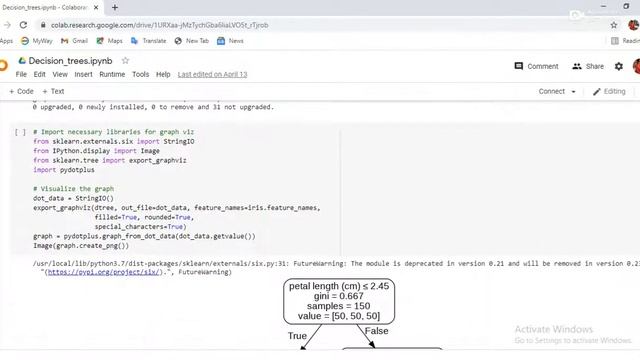Add a new Text cell
The image size is (640, 360).
[x=53, y=91]
